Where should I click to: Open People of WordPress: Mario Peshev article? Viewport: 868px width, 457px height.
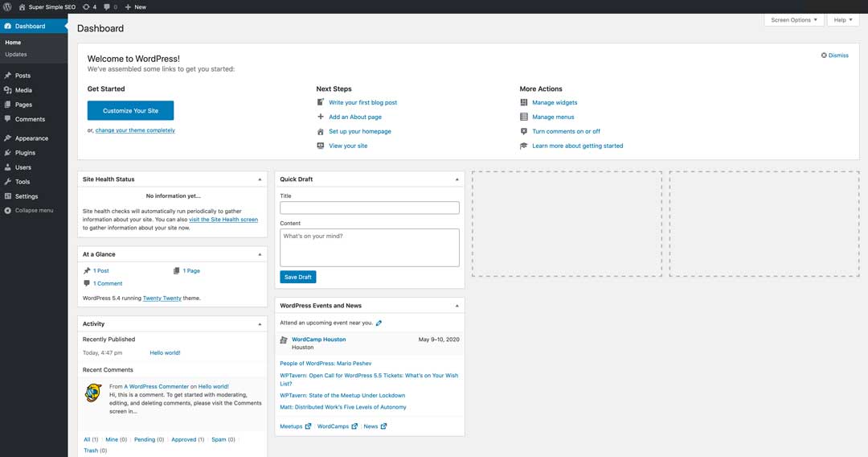(325, 364)
